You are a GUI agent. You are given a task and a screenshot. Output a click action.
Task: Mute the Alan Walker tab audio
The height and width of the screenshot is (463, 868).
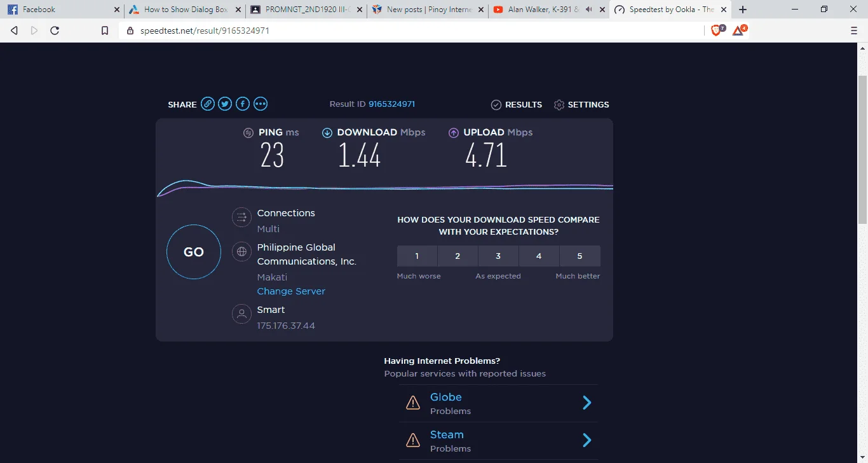[x=588, y=10]
